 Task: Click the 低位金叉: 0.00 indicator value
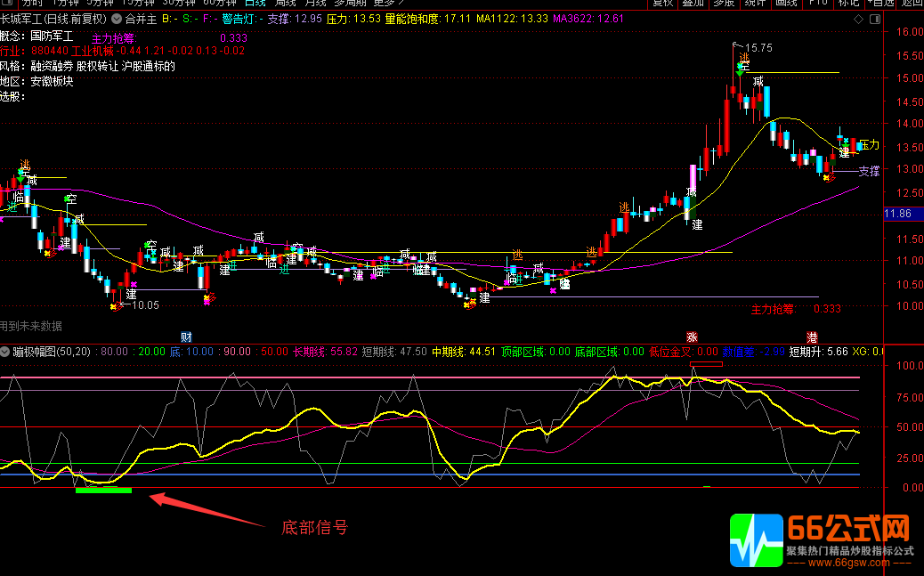click(684, 352)
